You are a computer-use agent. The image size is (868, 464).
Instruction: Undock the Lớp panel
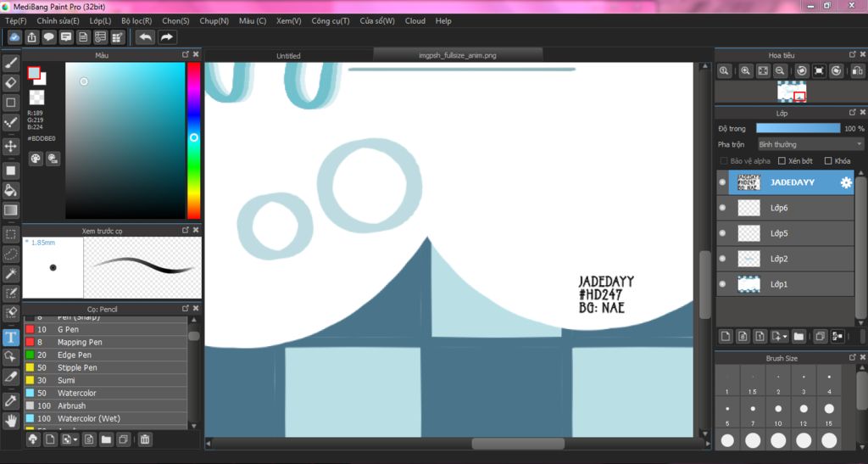pos(853,113)
